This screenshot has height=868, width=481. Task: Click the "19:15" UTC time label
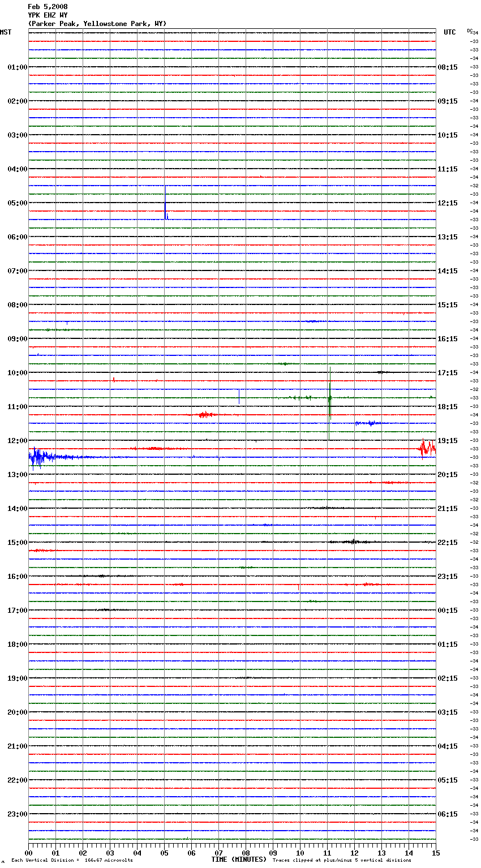448,441
